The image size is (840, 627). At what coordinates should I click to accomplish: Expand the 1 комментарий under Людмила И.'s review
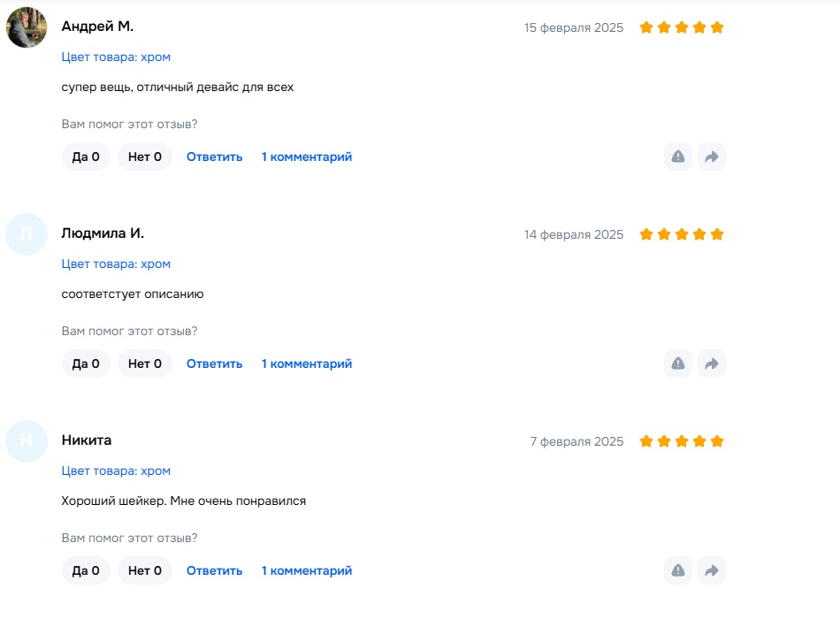coord(307,363)
